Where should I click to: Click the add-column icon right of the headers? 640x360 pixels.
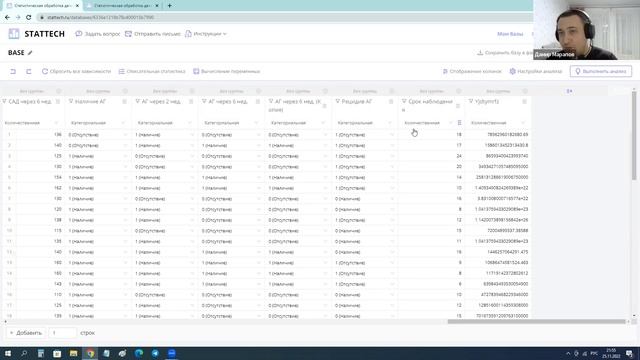pos(569,91)
